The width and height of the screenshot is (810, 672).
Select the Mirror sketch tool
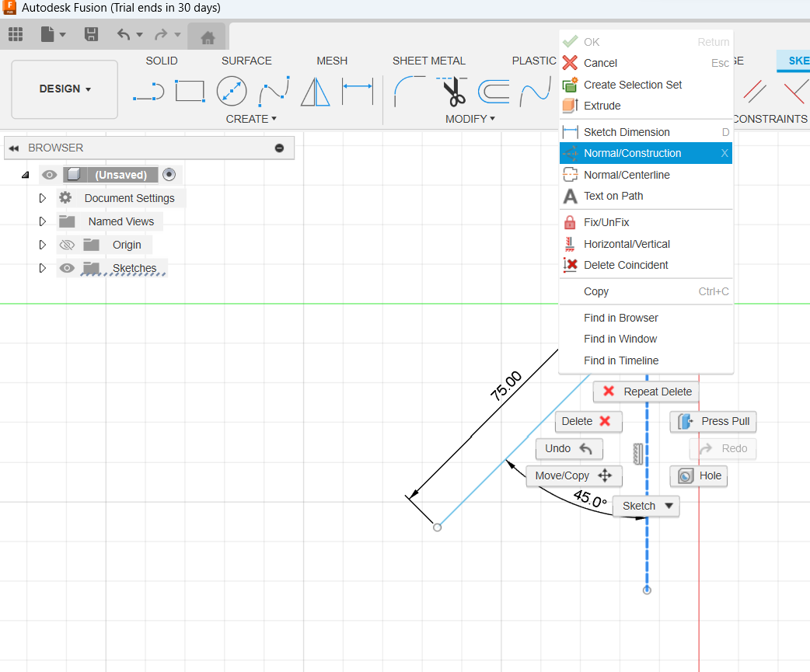[315, 92]
